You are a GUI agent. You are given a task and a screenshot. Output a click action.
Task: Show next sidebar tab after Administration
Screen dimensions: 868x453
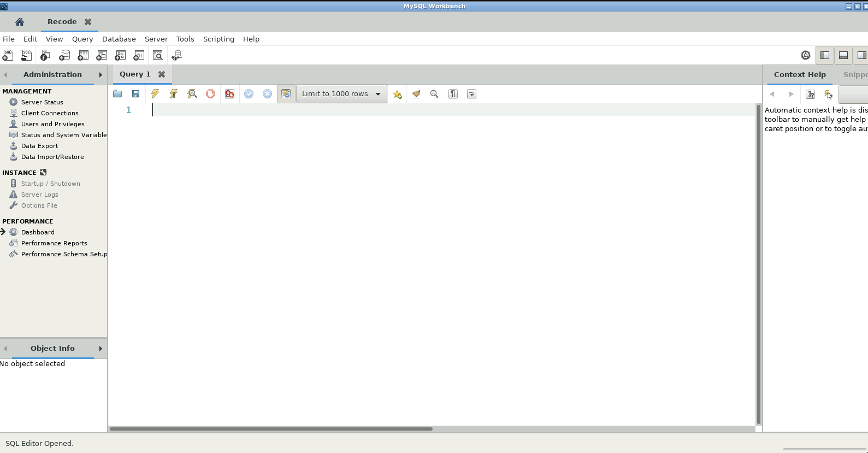(x=101, y=75)
